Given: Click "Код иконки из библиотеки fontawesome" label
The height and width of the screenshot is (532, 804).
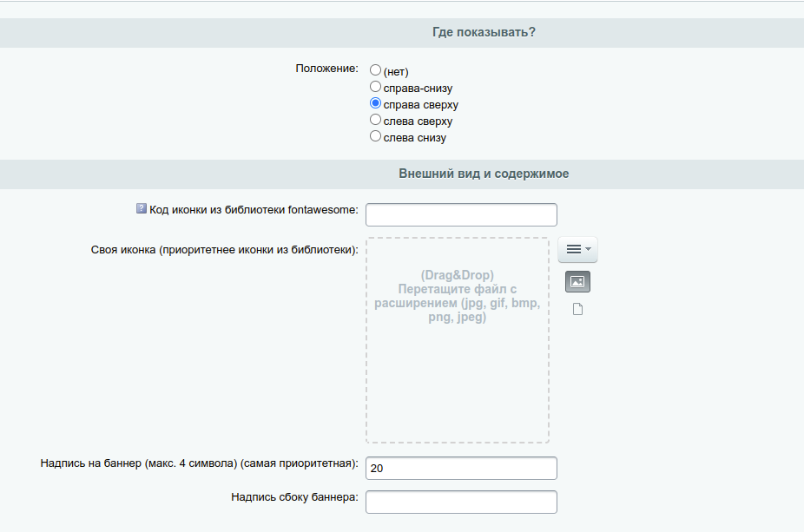Looking at the screenshot, I should [x=254, y=210].
